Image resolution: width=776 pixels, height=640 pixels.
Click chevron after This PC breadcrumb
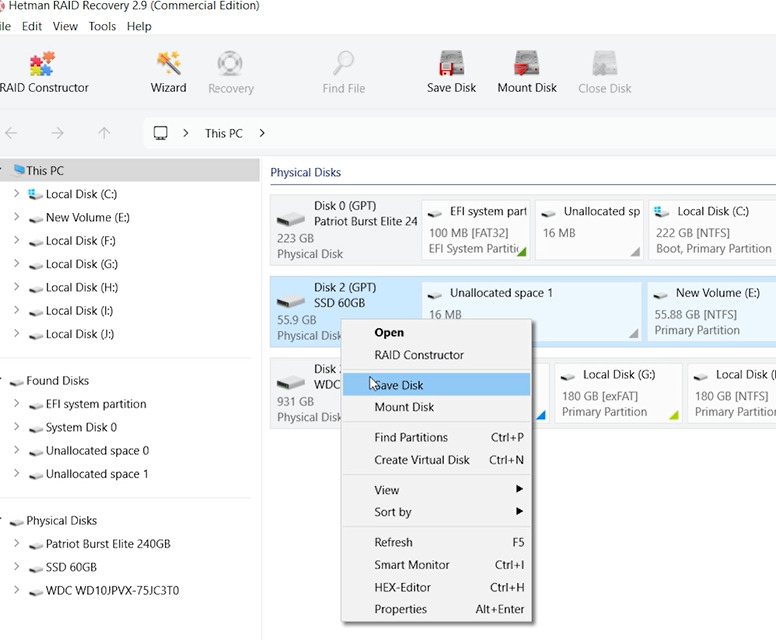tap(262, 133)
